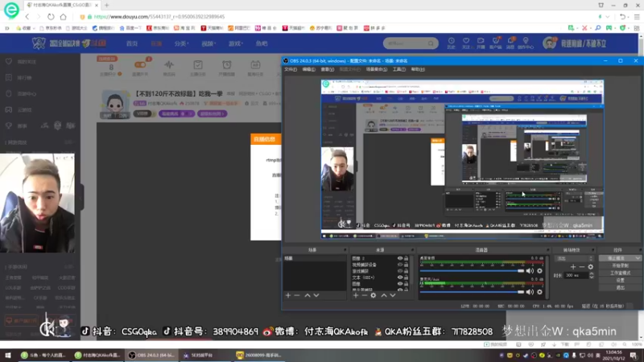The image size is (644, 362).
Task: Toggle visibility eye for the 文本 (GDI+) source
Action: pos(399,278)
